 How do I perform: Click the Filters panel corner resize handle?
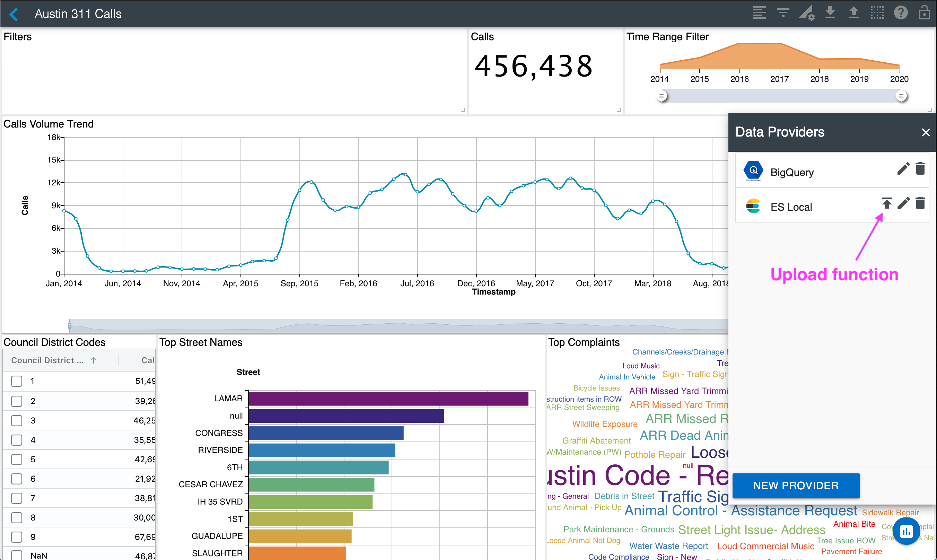(463, 110)
